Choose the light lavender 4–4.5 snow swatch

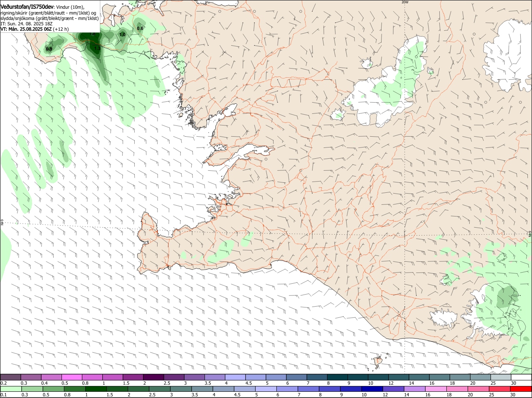coord(236,377)
